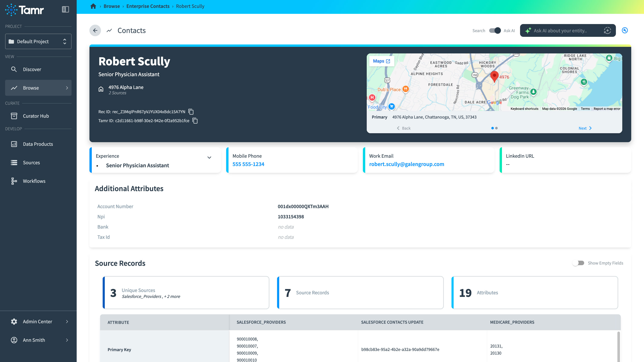Screen dimensions: 644x362
Task: Click the blue circular icon top right
Action: (624, 30)
